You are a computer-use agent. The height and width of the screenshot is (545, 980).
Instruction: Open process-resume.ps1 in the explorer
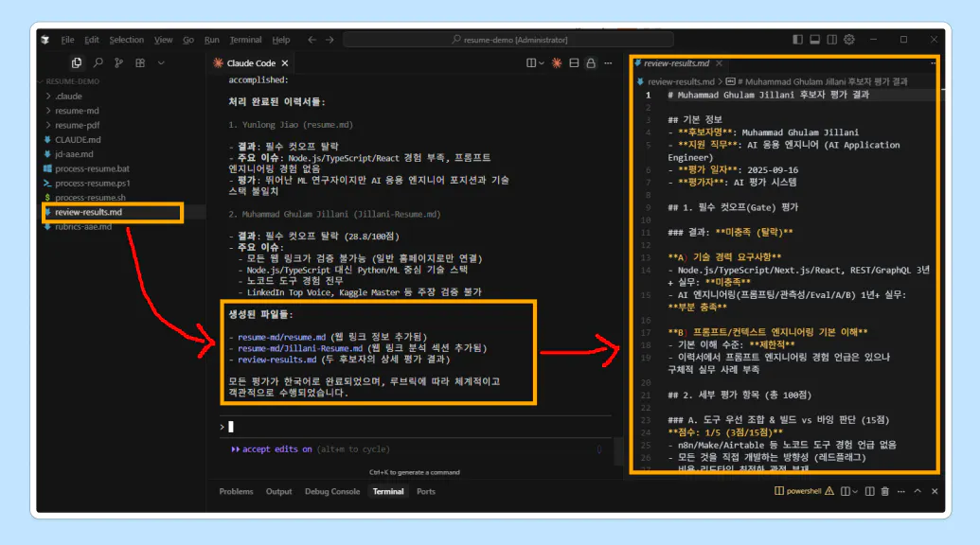tap(93, 183)
